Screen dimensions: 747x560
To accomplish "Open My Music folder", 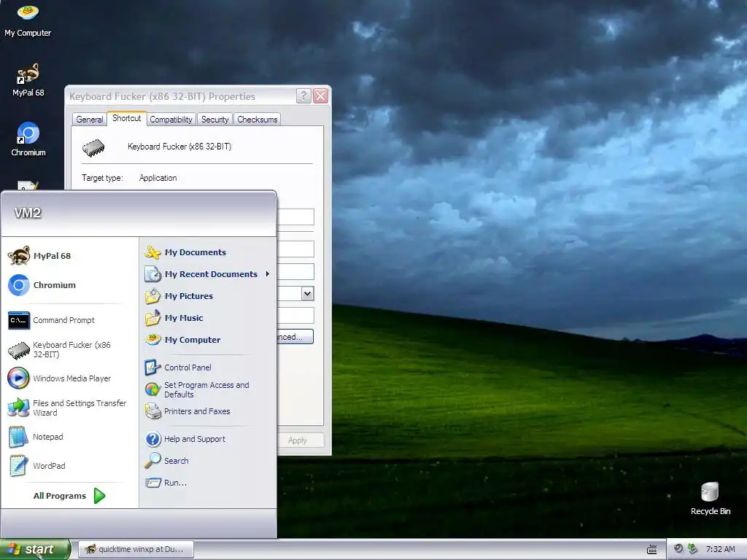I will tap(208, 318).
